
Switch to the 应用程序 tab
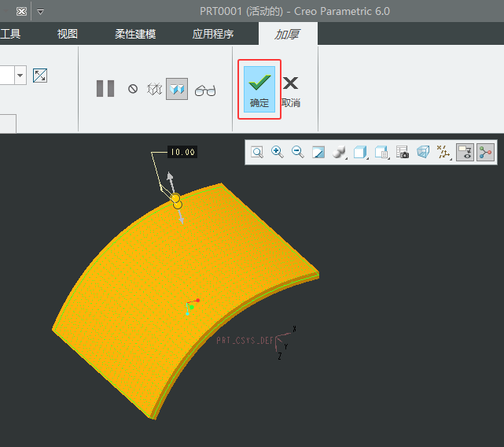(213, 34)
